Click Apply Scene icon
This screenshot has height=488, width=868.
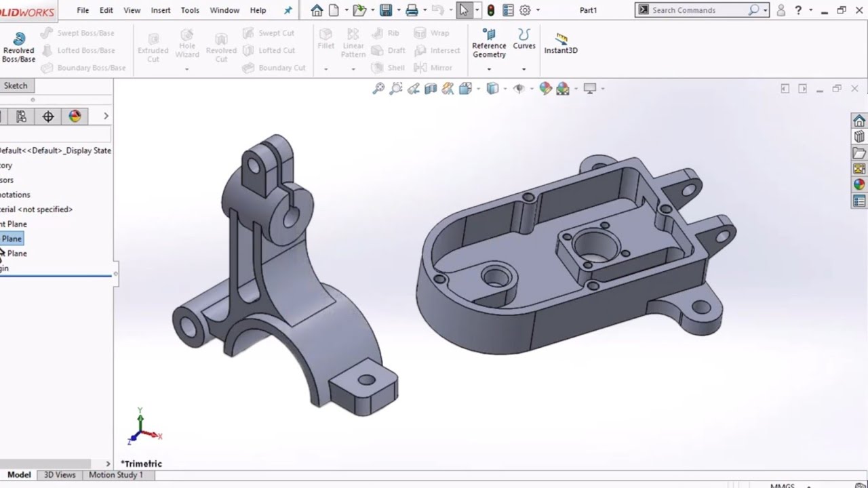pos(563,89)
